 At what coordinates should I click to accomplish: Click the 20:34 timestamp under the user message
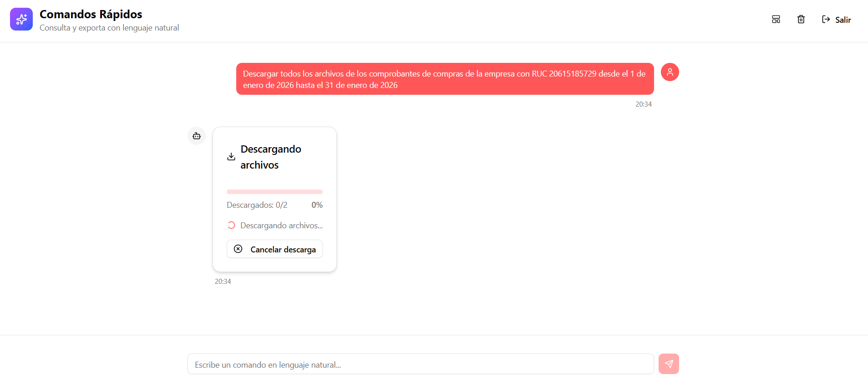click(x=643, y=104)
